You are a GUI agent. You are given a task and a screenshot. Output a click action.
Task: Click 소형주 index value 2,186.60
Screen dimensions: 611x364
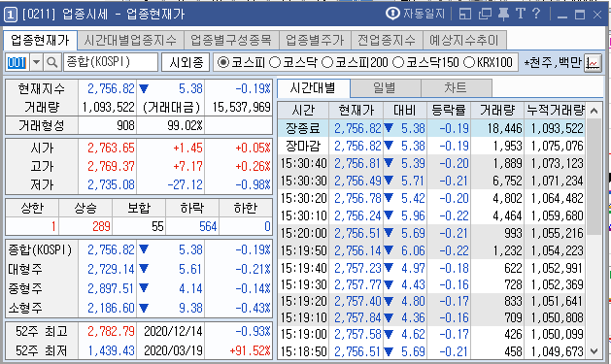coord(111,308)
